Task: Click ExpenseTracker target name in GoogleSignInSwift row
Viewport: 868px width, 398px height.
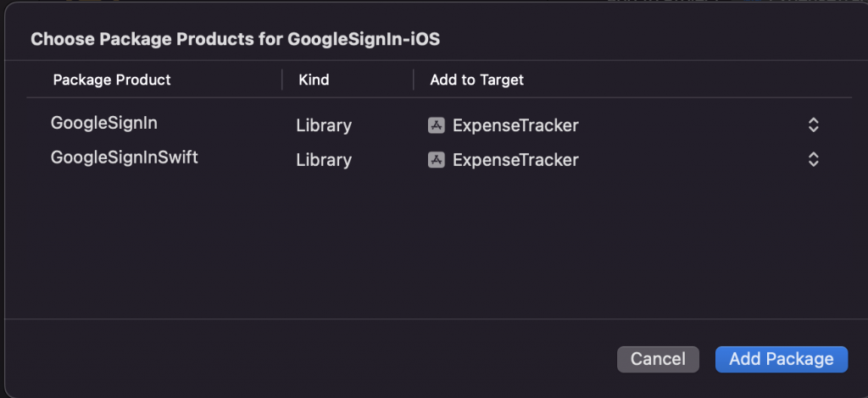Action: 515,159
